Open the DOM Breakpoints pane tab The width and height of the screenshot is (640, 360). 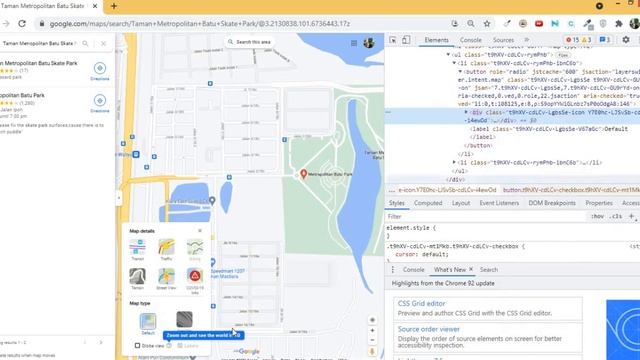pos(552,203)
